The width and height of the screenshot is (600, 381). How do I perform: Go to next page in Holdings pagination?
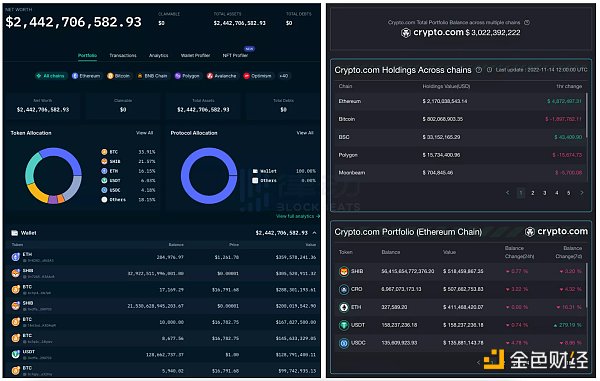582,193
